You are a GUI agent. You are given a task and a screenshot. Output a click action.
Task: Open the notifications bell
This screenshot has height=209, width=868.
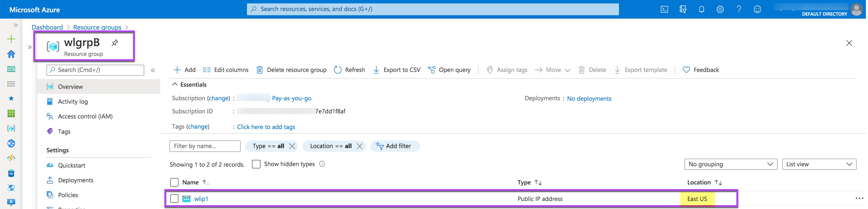click(x=701, y=10)
